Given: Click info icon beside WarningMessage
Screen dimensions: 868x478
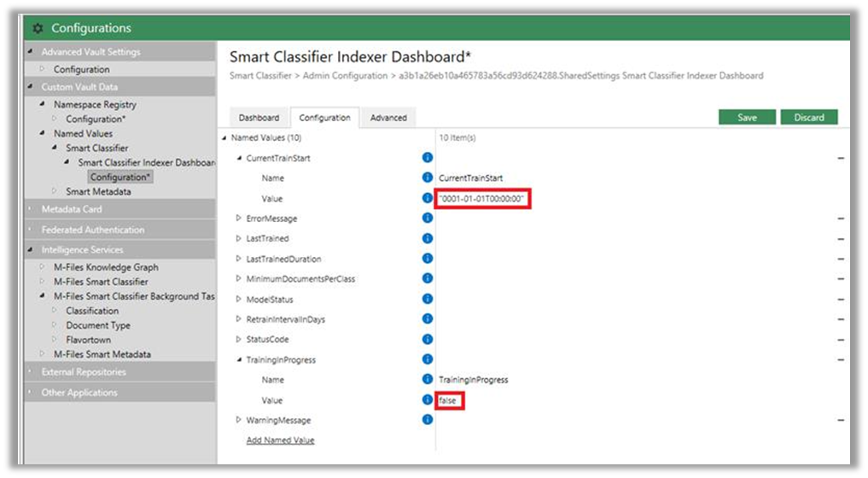Looking at the screenshot, I should 428,420.
